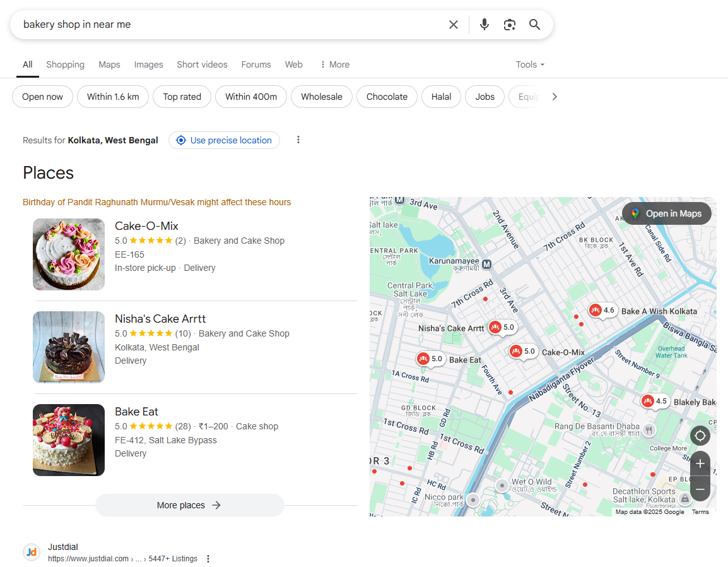
Task: Open Justdial result three-dot options
Action: pyautogui.click(x=208, y=559)
